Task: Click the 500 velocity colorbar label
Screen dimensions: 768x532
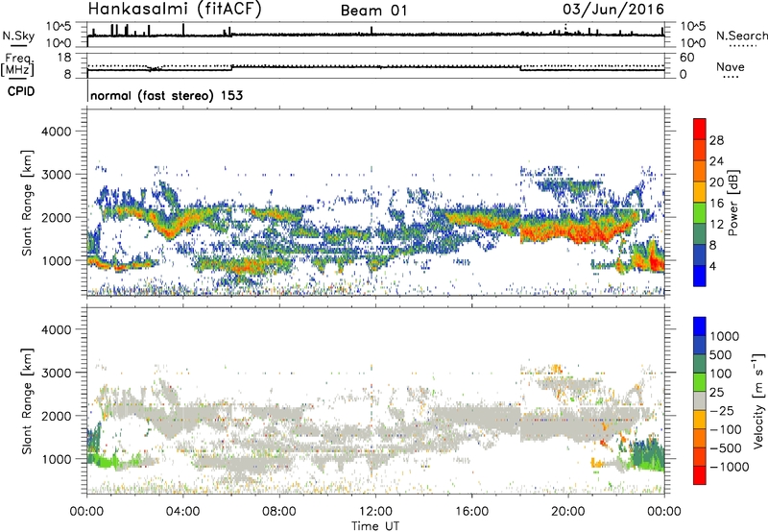Action: pos(721,355)
